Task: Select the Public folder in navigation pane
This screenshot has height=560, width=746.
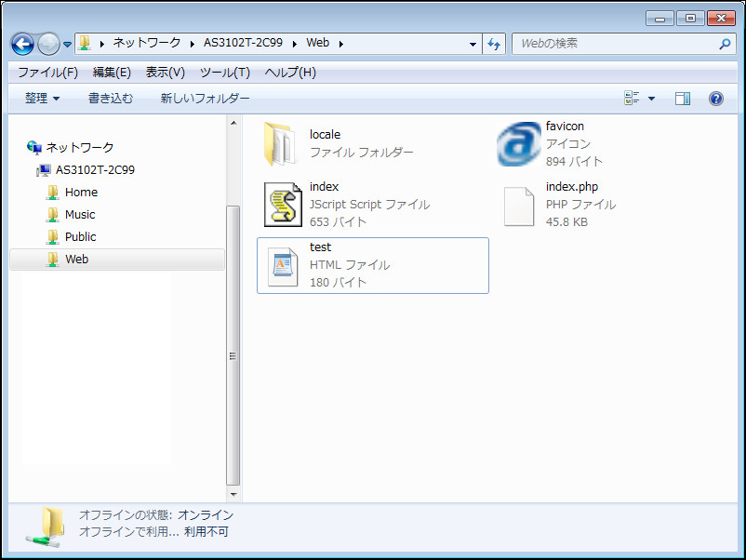Action: tap(81, 236)
